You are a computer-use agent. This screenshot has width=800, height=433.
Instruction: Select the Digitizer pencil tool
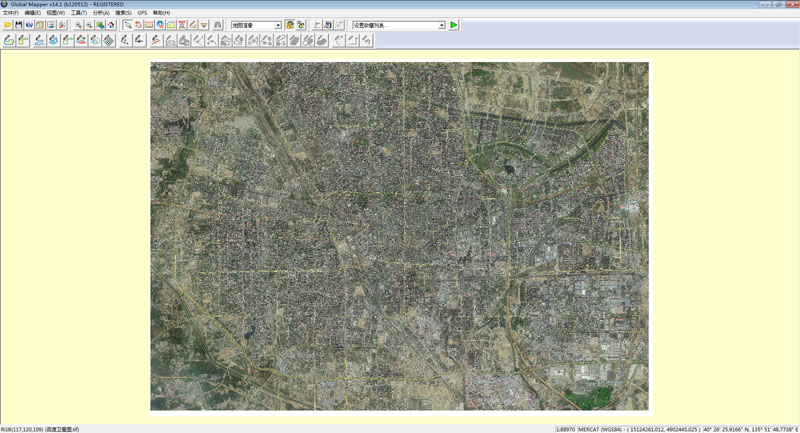(x=193, y=25)
